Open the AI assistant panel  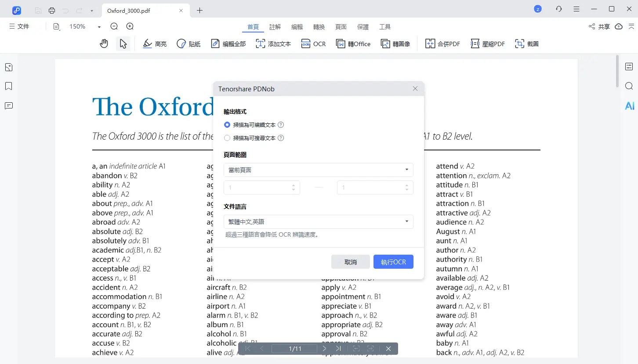pyautogui.click(x=630, y=106)
